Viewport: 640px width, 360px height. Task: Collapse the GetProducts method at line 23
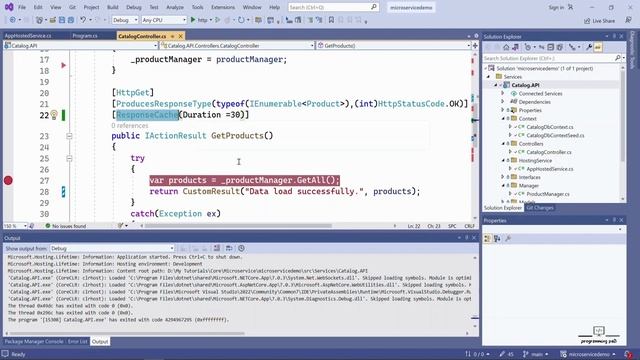click(x=69, y=136)
